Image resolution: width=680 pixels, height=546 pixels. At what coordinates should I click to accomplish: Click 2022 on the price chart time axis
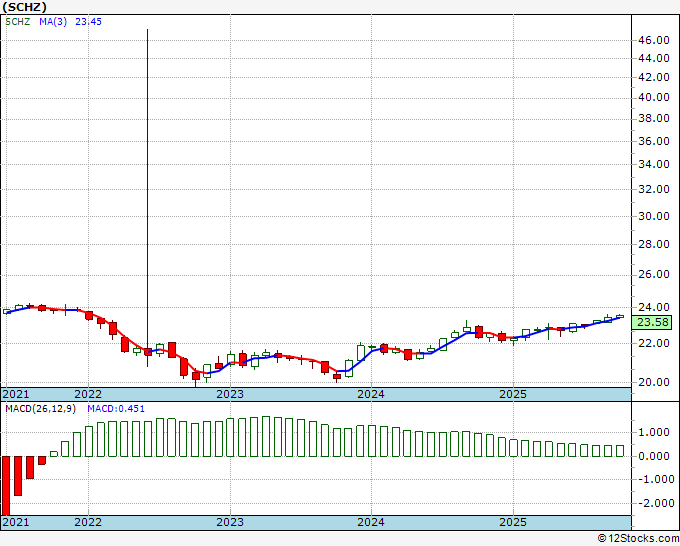click(x=88, y=394)
